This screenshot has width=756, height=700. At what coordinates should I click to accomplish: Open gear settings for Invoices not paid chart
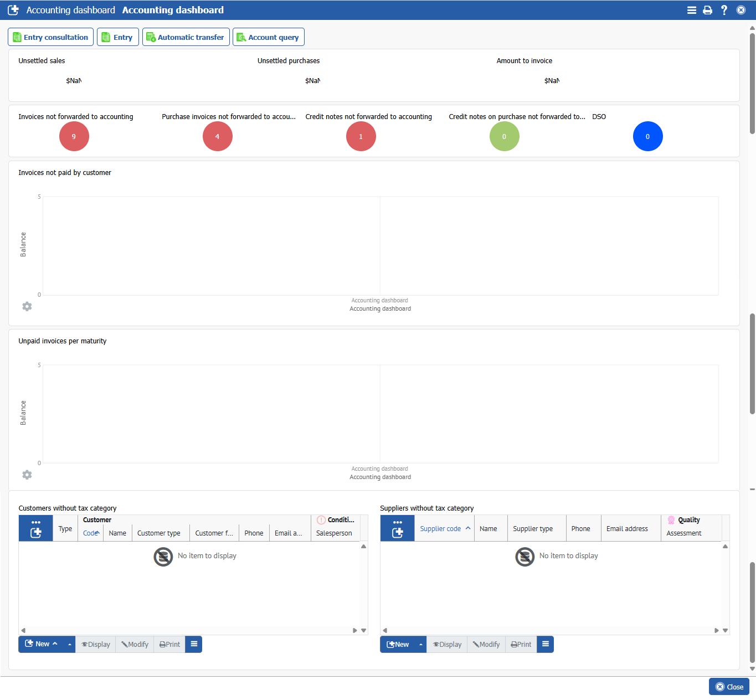coord(27,306)
